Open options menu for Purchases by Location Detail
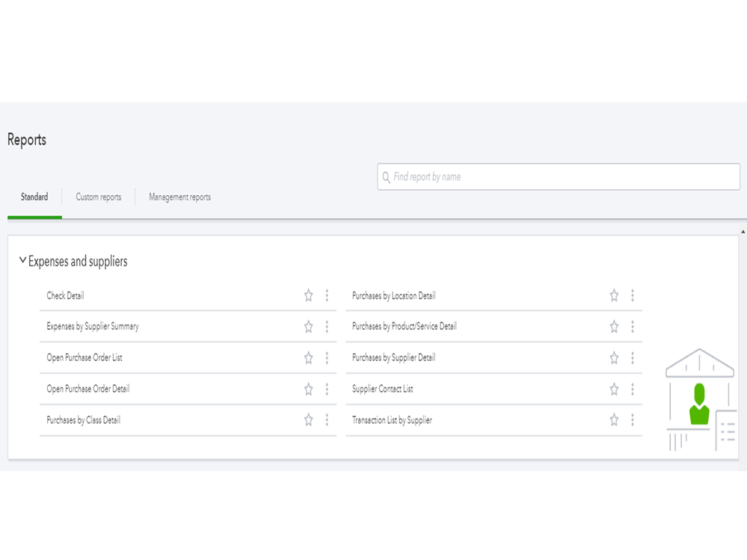 pos(633,296)
